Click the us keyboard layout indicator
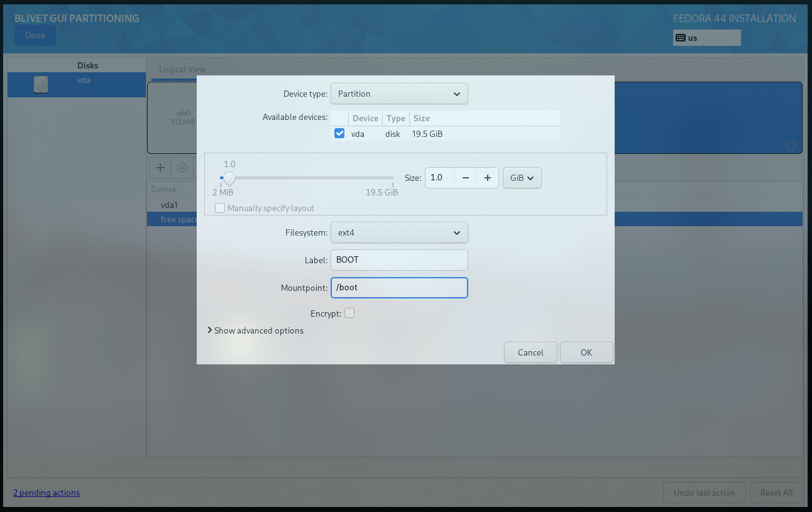This screenshot has width=812, height=512. [x=706, y=38]
